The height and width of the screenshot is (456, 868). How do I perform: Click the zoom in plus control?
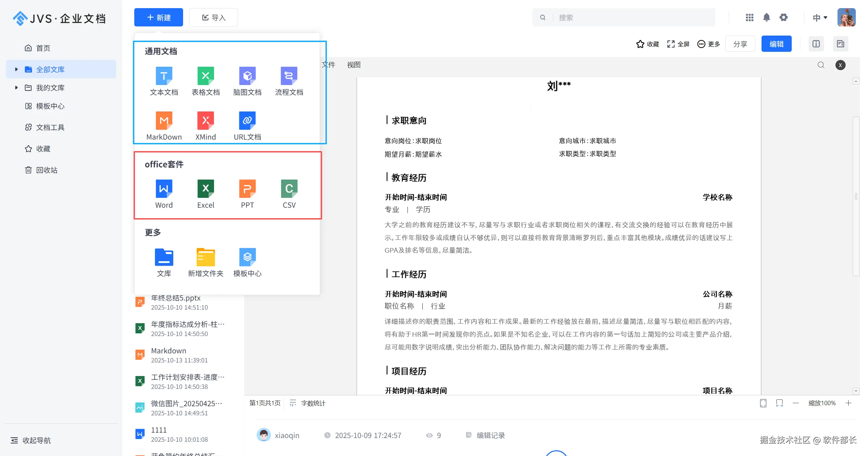[848, 403]
